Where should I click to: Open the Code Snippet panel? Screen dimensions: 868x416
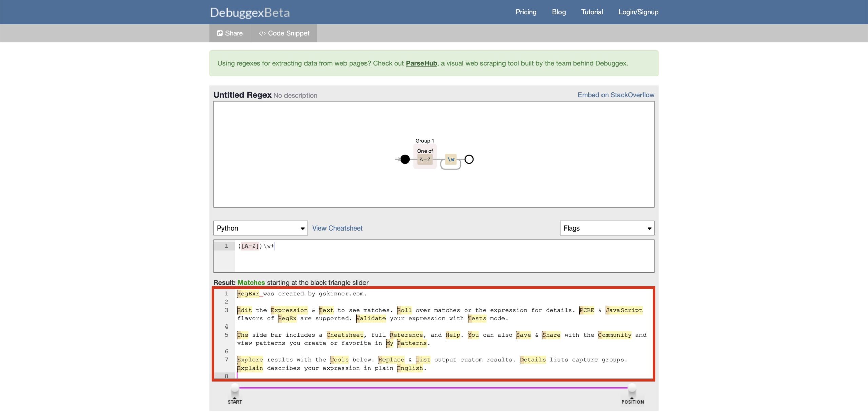click(284, 33)
